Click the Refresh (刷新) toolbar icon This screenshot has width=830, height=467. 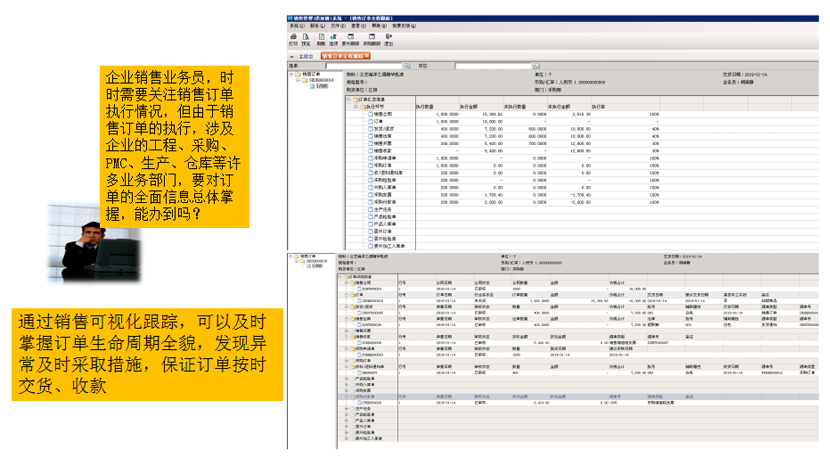tap(321, 40)
